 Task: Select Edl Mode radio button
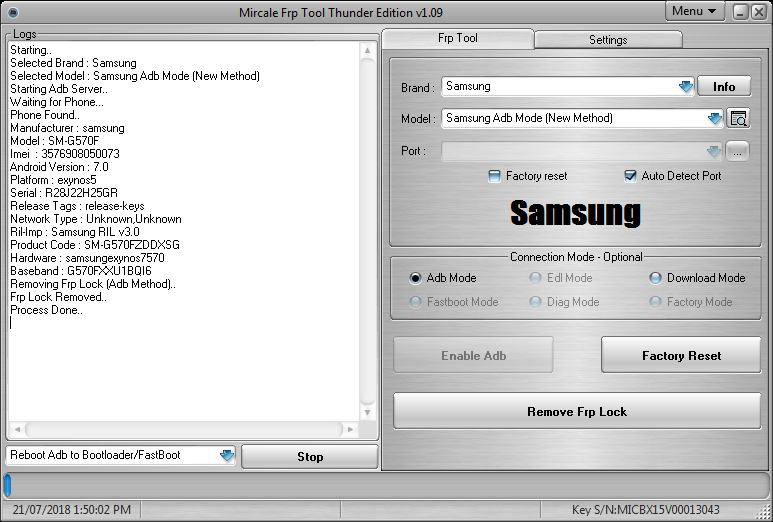coord(535,278)
